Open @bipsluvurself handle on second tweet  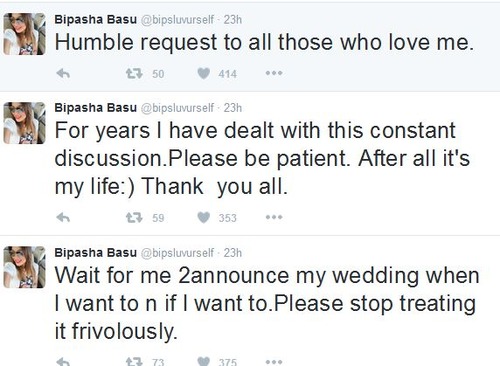177,108
